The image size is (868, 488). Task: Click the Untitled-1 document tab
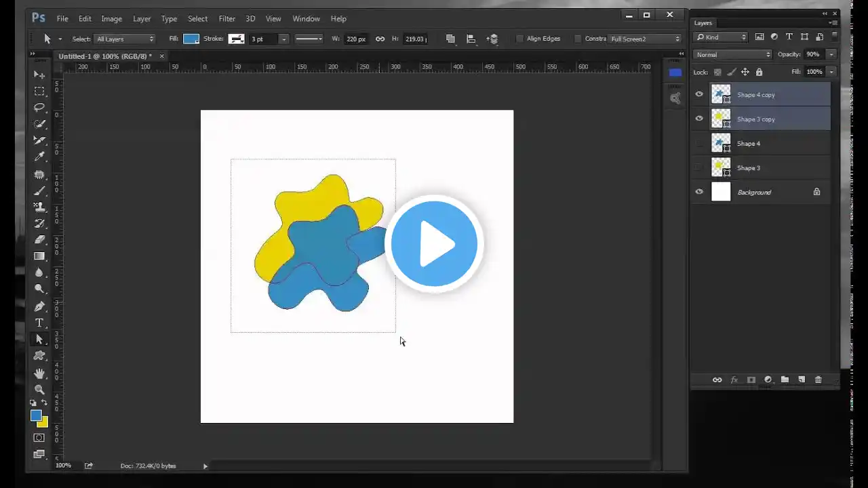click(105, 56)
